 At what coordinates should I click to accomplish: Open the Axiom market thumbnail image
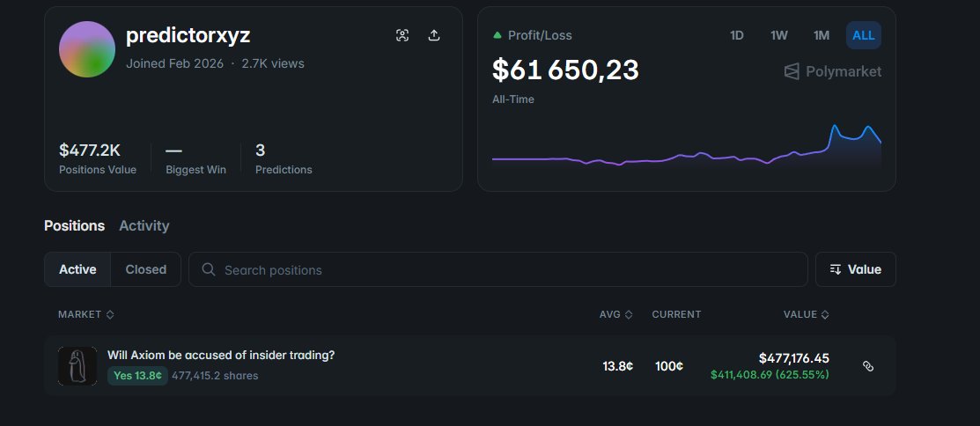(x=77, y=366)
